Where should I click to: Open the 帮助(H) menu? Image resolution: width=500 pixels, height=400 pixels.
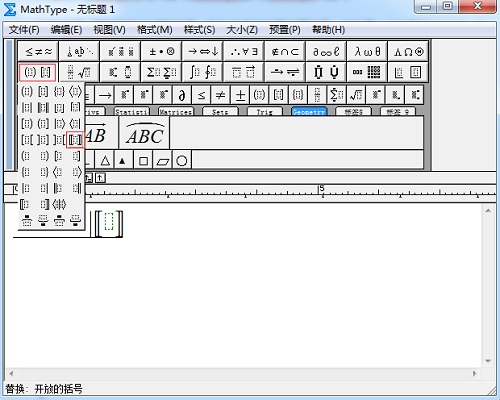(328, 30)
